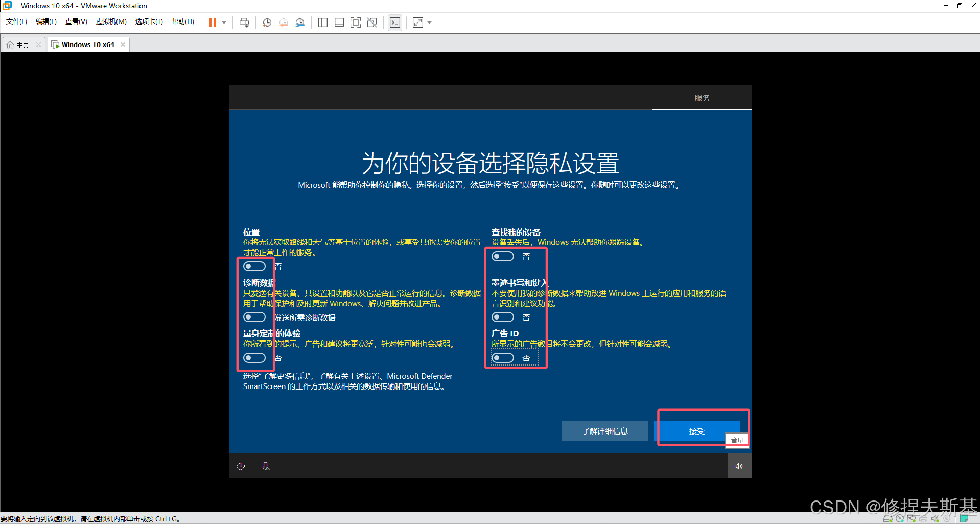Click the sound card status bar icon
The height and width of the screenshot is (524, 980).
point(935,519)
